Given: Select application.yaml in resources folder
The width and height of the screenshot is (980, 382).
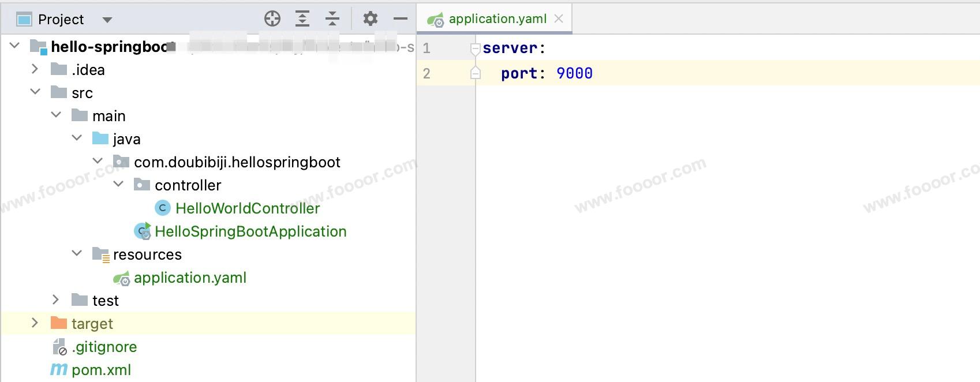Looking at the screenshot, I should tap(190, 278).
